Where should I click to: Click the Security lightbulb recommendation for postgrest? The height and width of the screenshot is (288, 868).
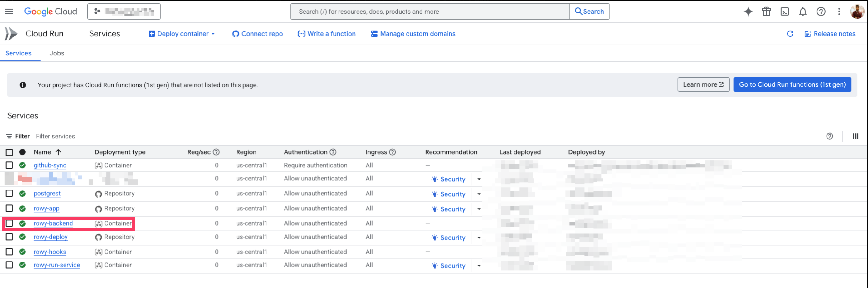(x=448, y=194)
